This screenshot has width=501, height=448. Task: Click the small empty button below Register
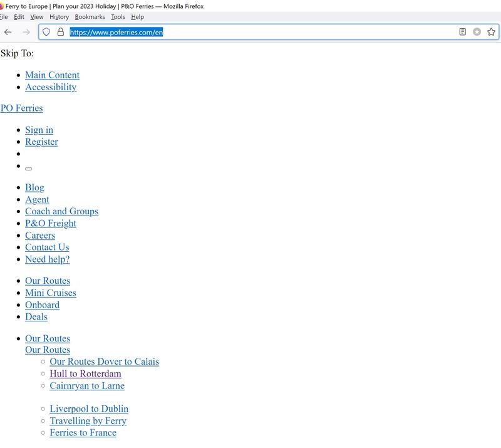[x=28, y=169]
